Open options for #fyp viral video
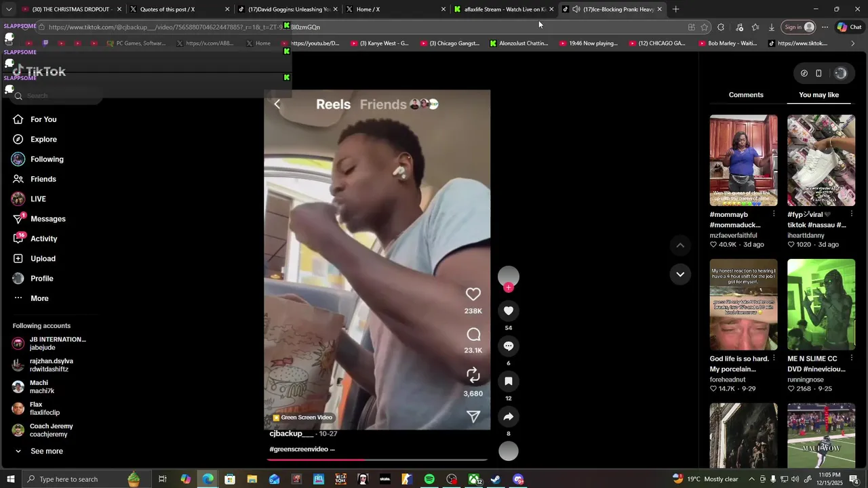The width and height of the screenshot is (868, 488). click(851, 214)
